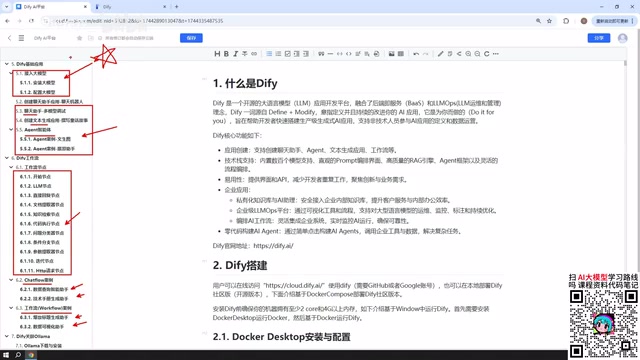Open the more options ellipsis in toolbar
Screen dimensions: 640x360
tap(496, 54)
